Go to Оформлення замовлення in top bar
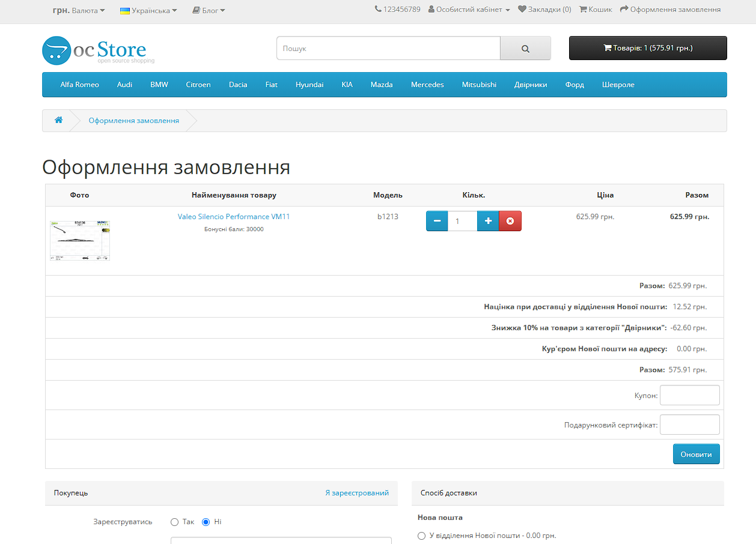This screenshot has width=756, height=544. point(670,10)
